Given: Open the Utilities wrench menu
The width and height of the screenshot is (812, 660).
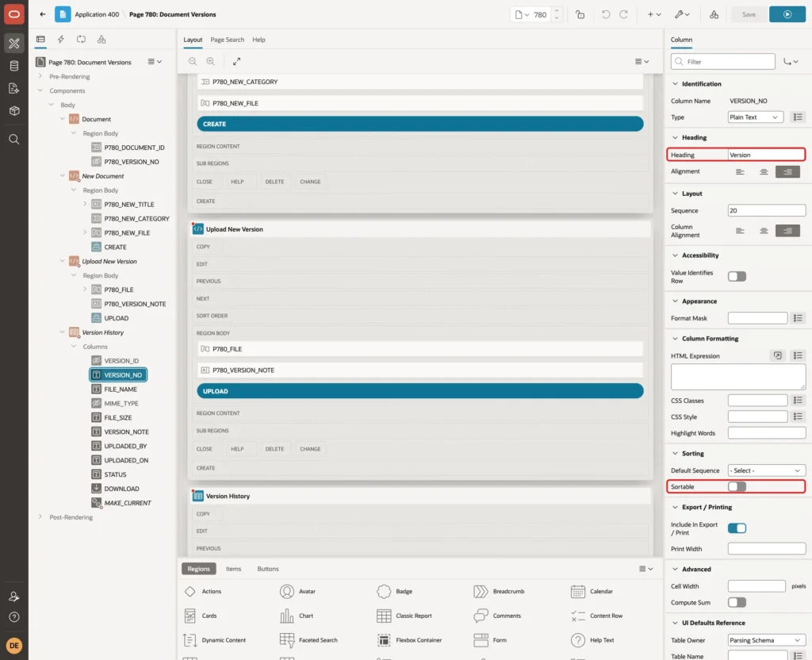Looking at the screenshot, I should (x=681, y=14).
